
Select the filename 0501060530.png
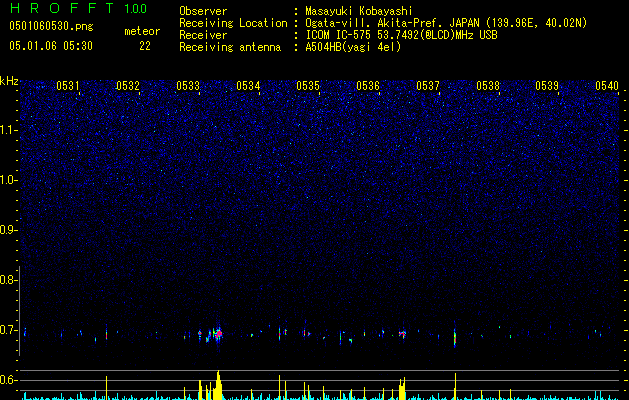(x=51, y=27)
